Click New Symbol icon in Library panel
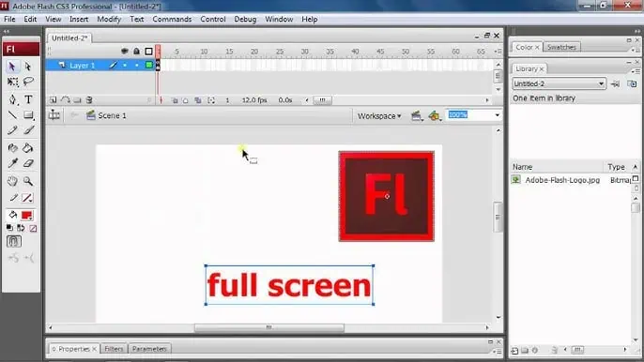644x362 pixels. pos(514,351)
